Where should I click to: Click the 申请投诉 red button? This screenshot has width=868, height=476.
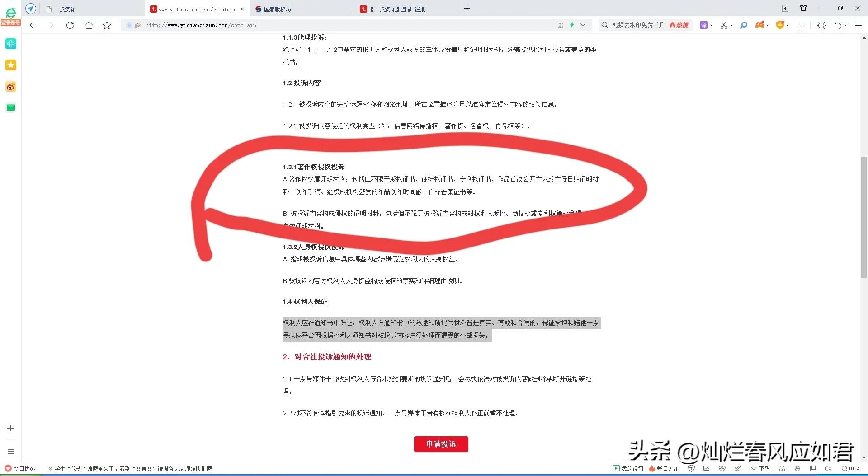(x=441, y=444)
